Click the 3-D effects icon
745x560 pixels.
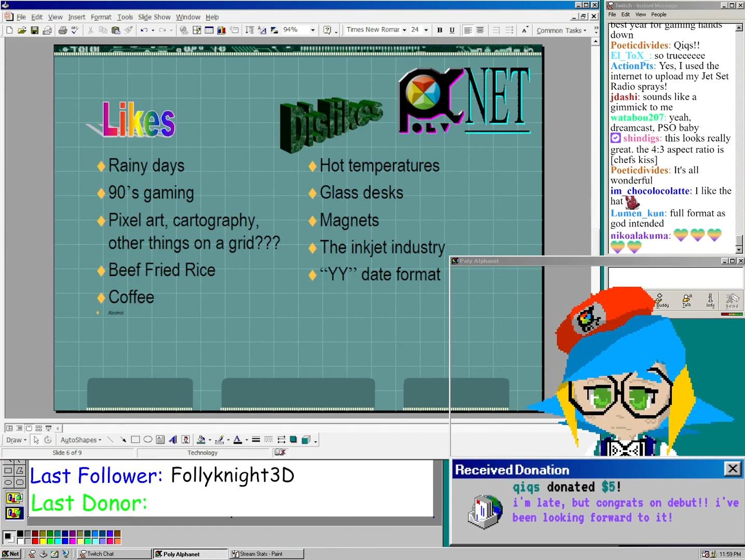tap(306, 440)
